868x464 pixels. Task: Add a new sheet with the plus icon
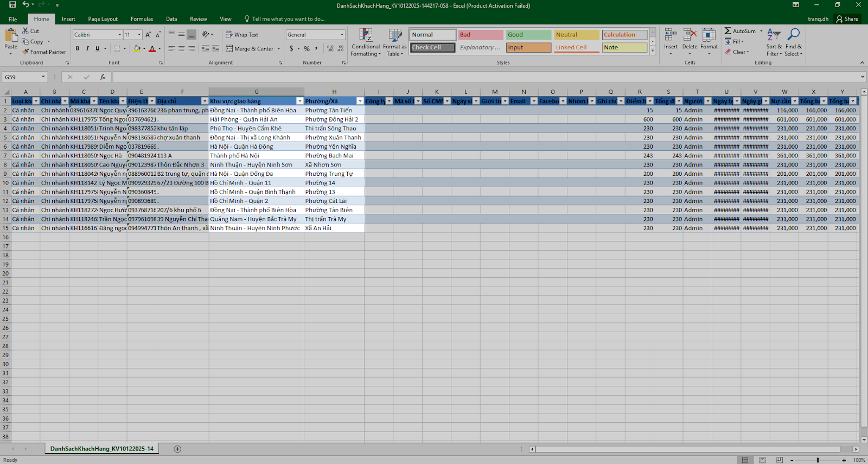tap(177, 449)
